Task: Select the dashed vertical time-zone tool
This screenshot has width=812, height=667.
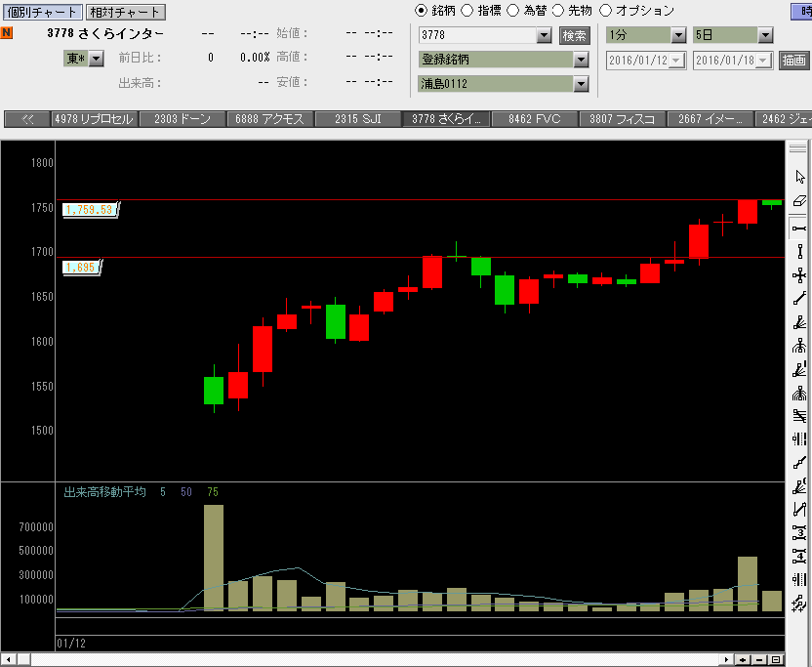Action: tap(799, 439)
